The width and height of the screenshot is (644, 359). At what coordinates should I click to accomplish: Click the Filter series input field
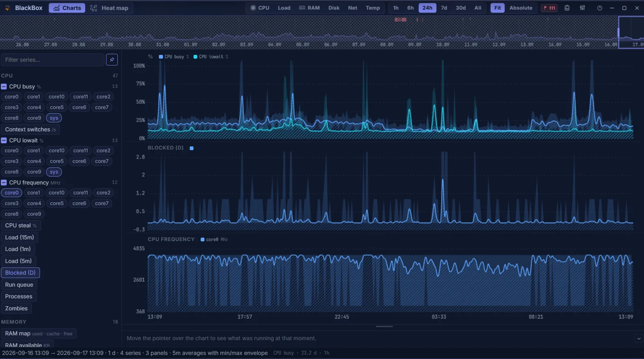[x=52, y=60]
